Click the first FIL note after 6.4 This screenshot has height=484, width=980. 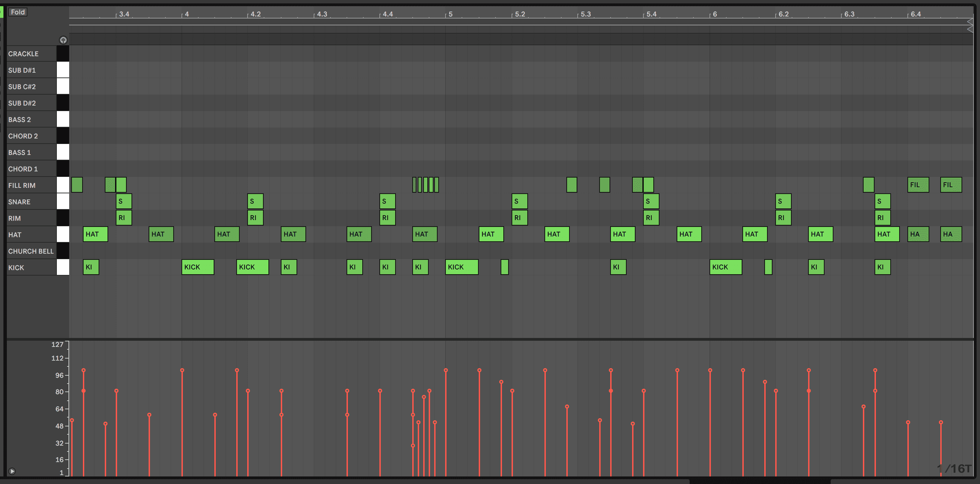918,185
